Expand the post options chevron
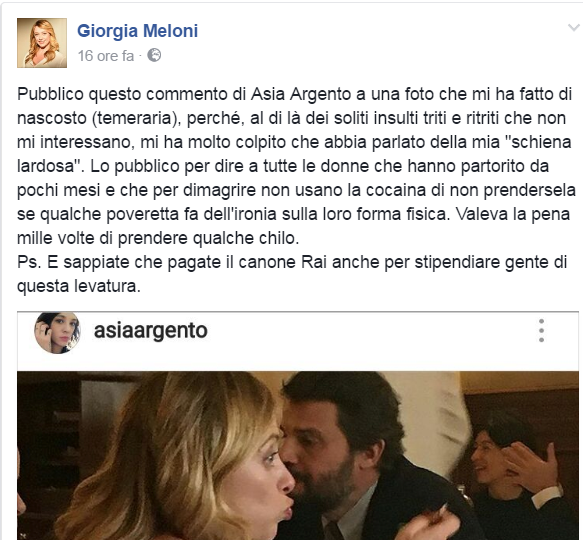This screenshot has width=583, height=540. (x=573, y=28)
